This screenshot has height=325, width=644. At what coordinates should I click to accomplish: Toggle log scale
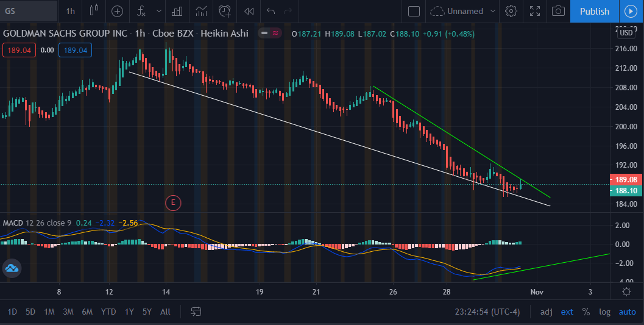[x=604, y=312]
